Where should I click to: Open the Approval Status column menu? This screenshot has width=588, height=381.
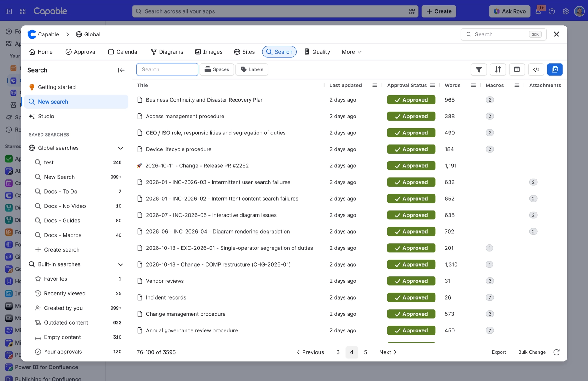point(432,85)
